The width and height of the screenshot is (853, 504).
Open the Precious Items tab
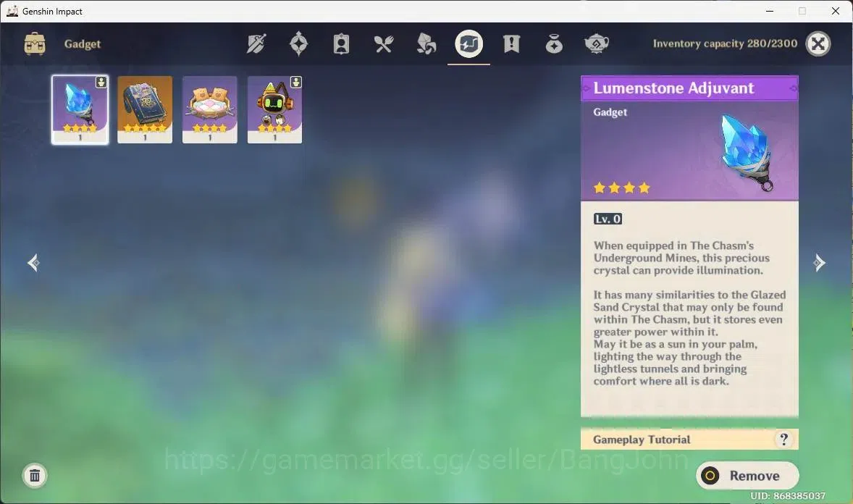pyautogui.click(x=554, y=44)
